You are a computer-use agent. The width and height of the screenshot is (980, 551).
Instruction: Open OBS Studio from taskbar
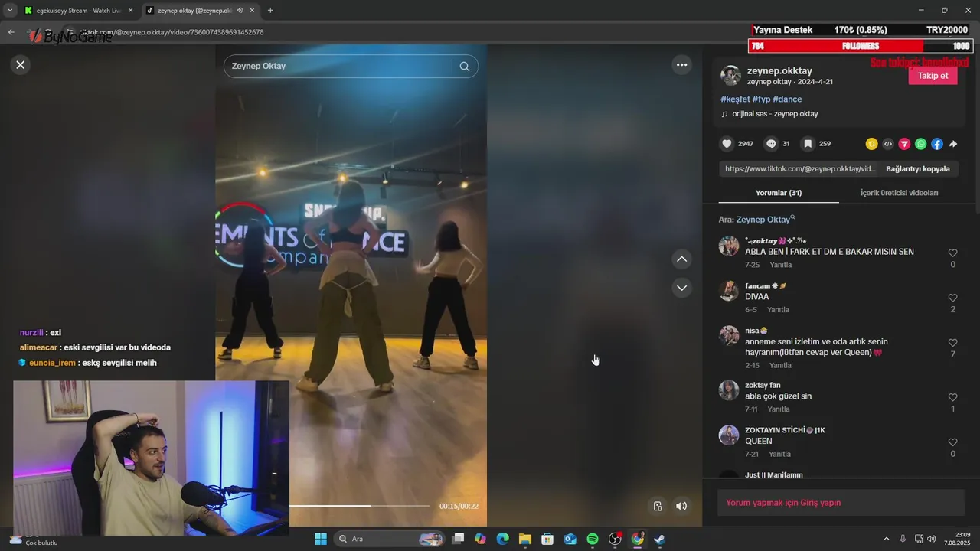tap(615, 539)
